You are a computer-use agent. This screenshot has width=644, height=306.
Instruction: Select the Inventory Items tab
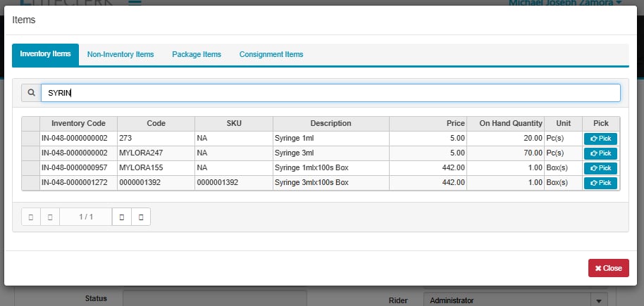tap(45, 54)
